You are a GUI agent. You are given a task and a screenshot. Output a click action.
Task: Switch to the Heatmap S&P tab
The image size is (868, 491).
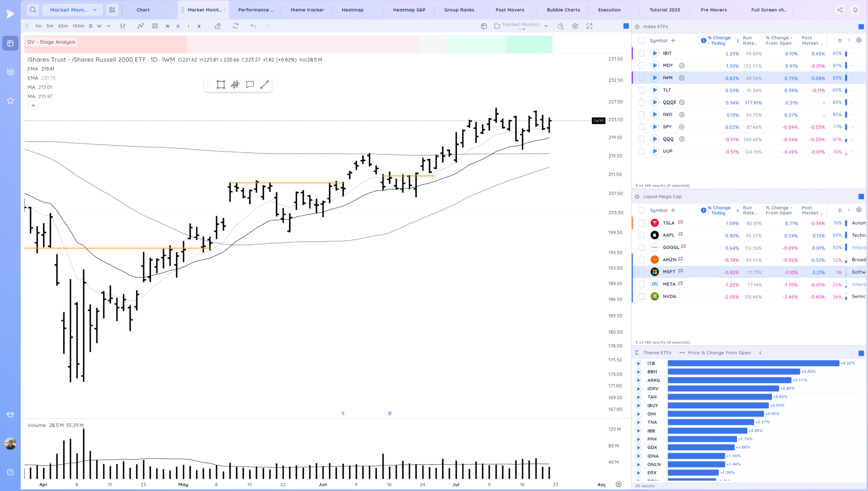[x=409, y=10]
